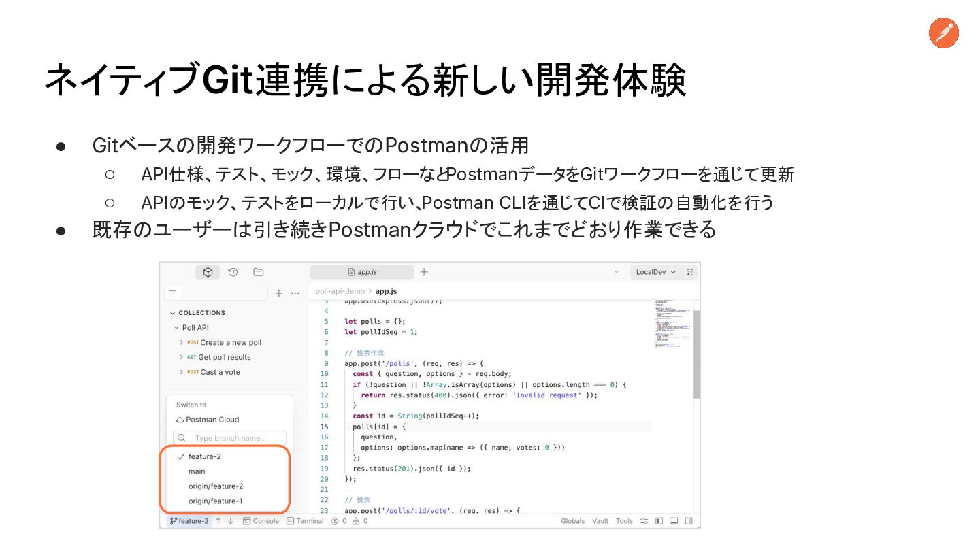Click the errors count icon in status bar
This screenshot has height=551, width=980.
(335, 521)
